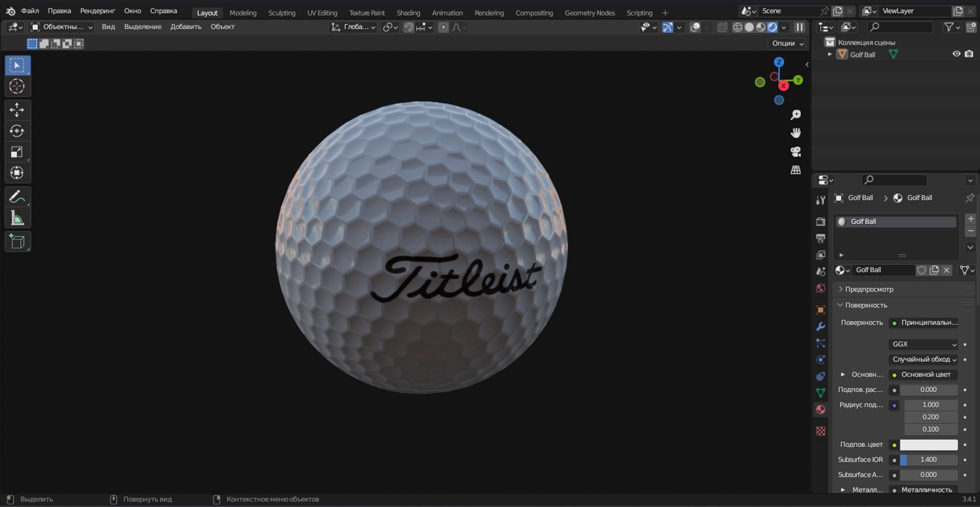Activate the Rotate tool
The width and height of the screenshot is (980, 507).
coord(17,131)
